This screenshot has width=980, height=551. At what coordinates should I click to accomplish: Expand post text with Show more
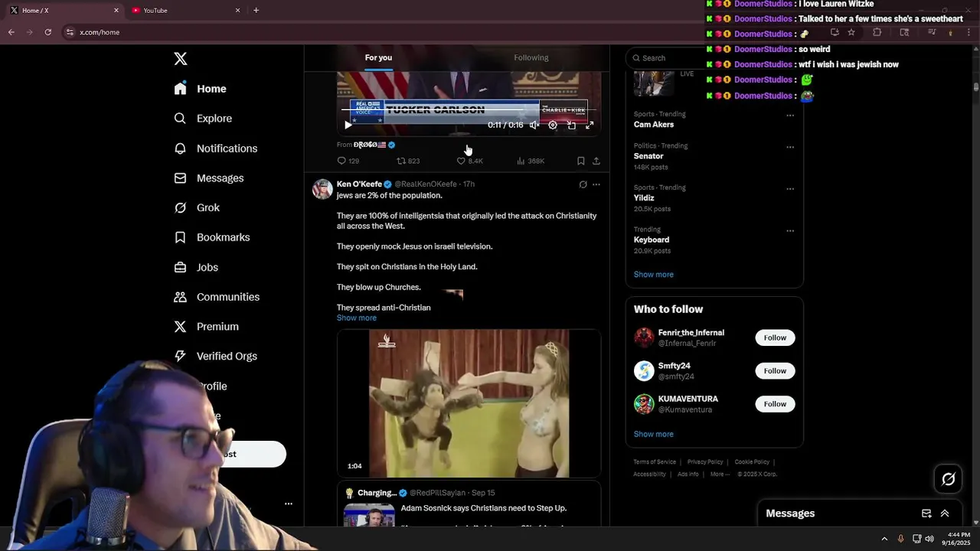point(357,318)
